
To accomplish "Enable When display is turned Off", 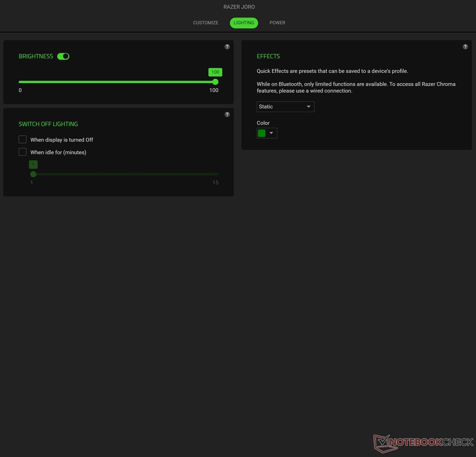I will coord(22,139).
